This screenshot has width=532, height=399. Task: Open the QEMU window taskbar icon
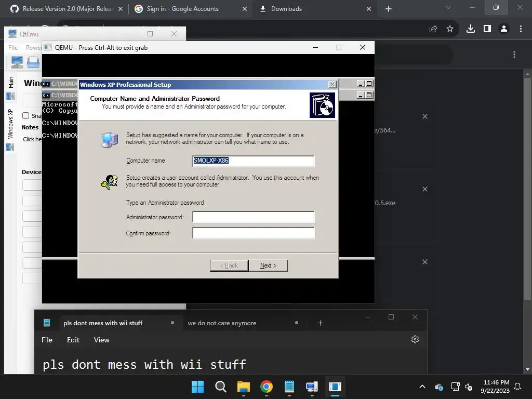335,387
